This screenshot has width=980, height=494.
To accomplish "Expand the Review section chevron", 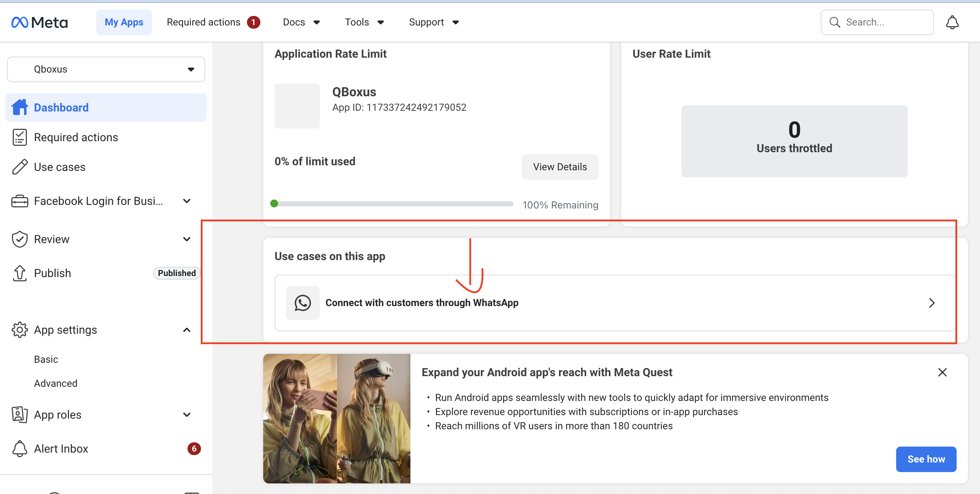I will tap(187, 239).
